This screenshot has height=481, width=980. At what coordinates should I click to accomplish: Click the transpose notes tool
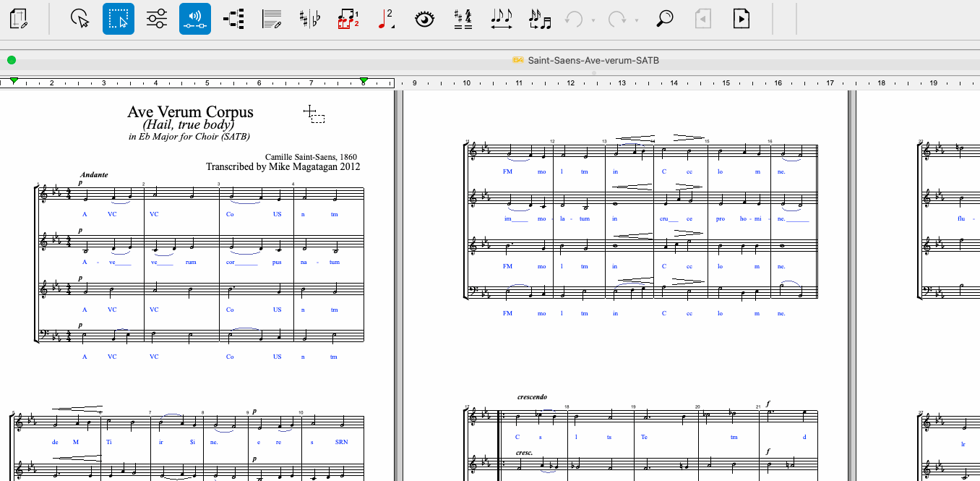(539, 19)
